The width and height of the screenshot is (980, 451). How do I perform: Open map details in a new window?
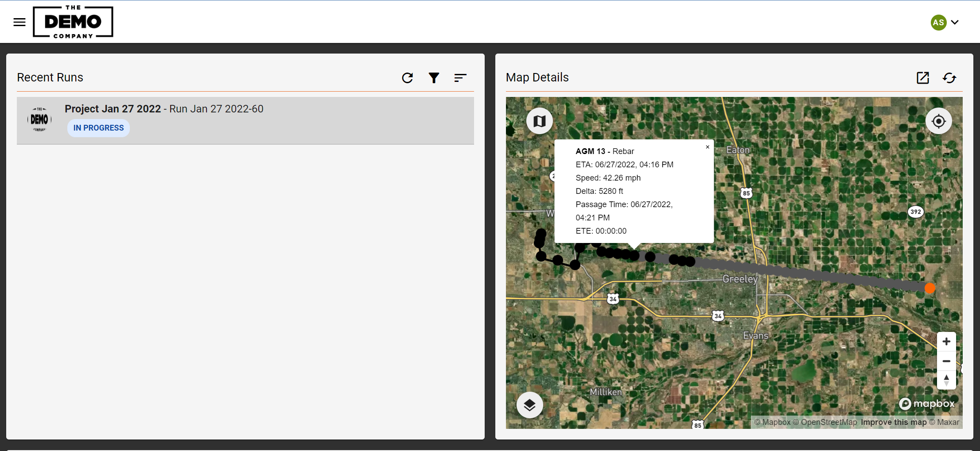pos(922,78)
